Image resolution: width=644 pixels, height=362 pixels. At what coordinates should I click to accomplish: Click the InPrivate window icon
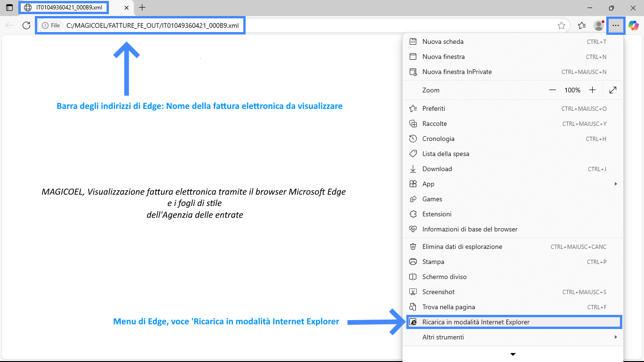(413, 72)
